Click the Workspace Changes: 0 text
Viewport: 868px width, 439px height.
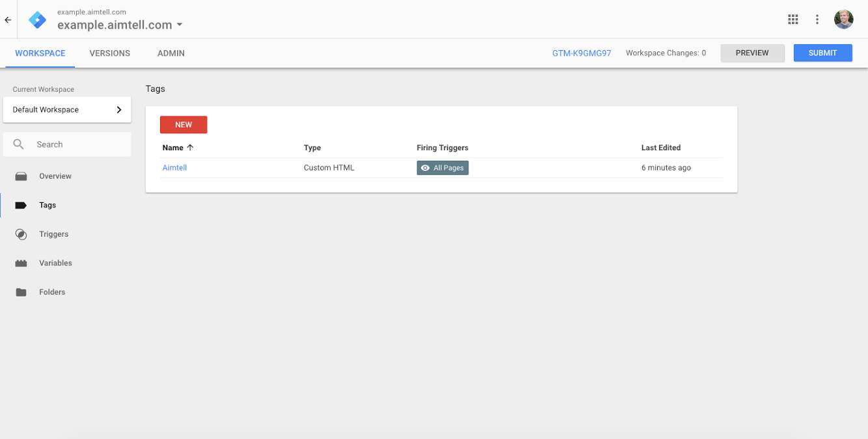[666, 53]
